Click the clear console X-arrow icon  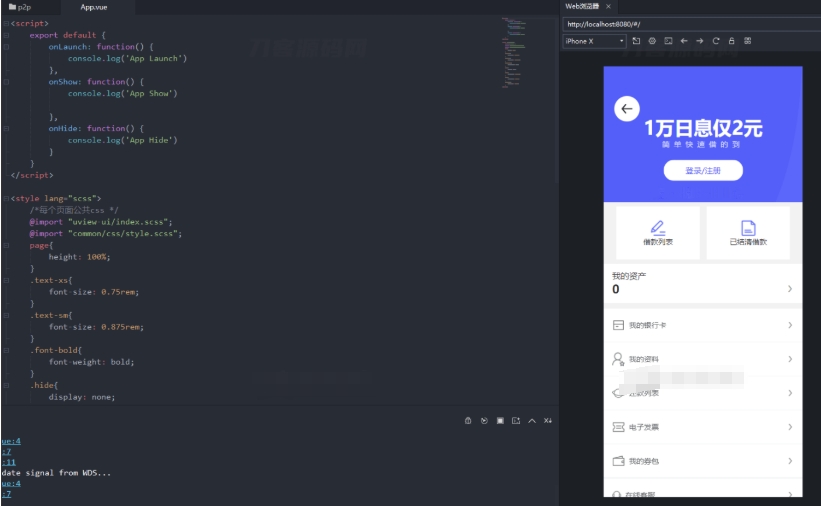(548, 421)
